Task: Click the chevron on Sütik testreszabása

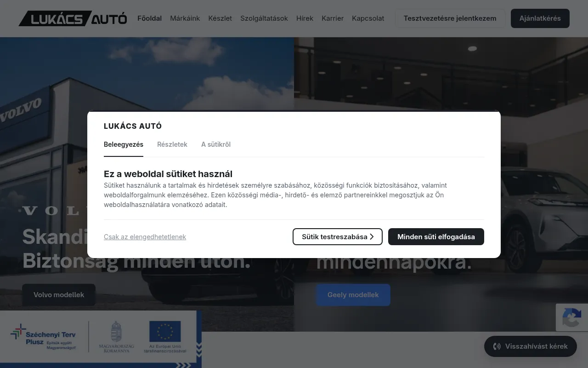Action: click(x=372, y=237)
